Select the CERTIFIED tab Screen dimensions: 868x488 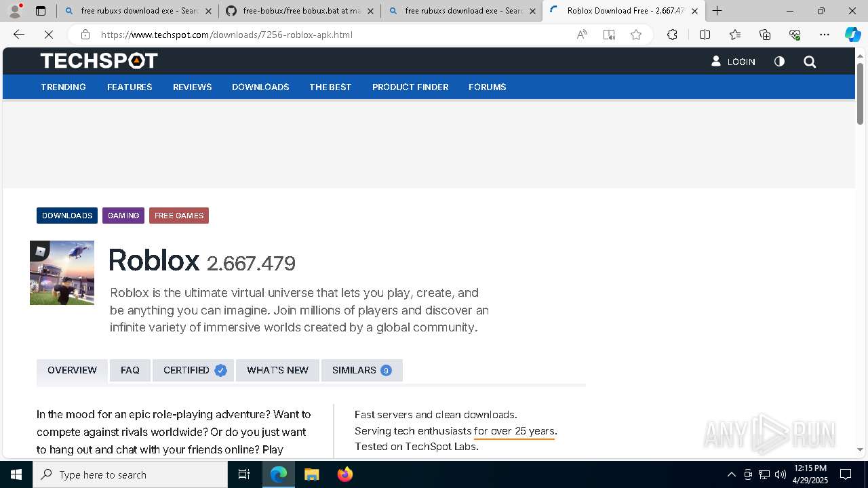tap(193, 370)
